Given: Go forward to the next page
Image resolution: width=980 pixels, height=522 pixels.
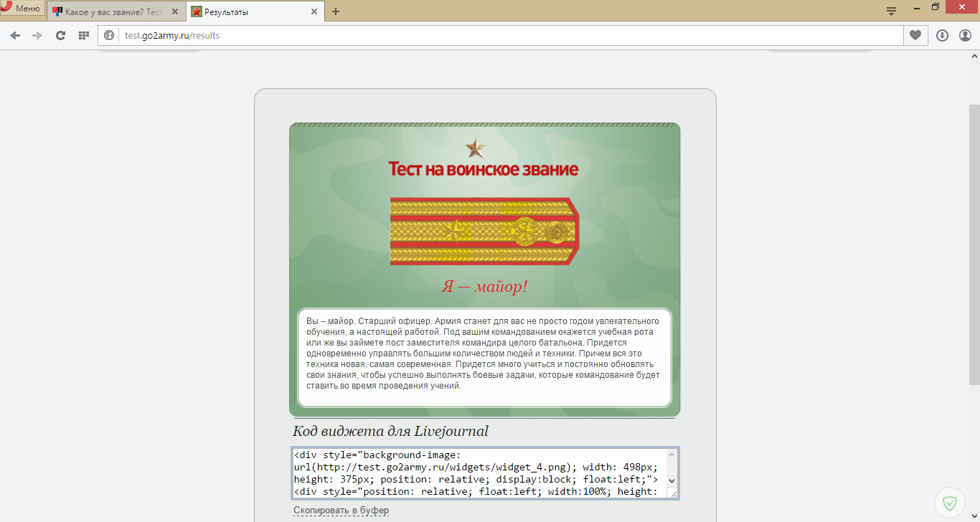Looking at the screenshot, I should tap(37, 35).
